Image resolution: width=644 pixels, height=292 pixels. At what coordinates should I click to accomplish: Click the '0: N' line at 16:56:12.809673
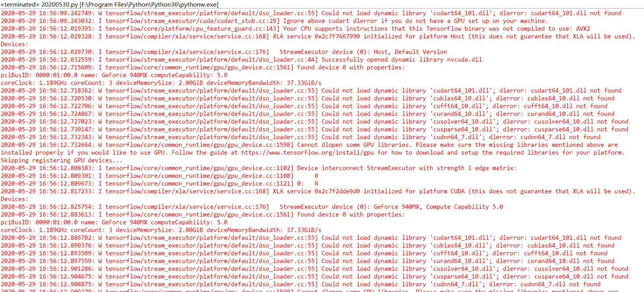(159, 184)
